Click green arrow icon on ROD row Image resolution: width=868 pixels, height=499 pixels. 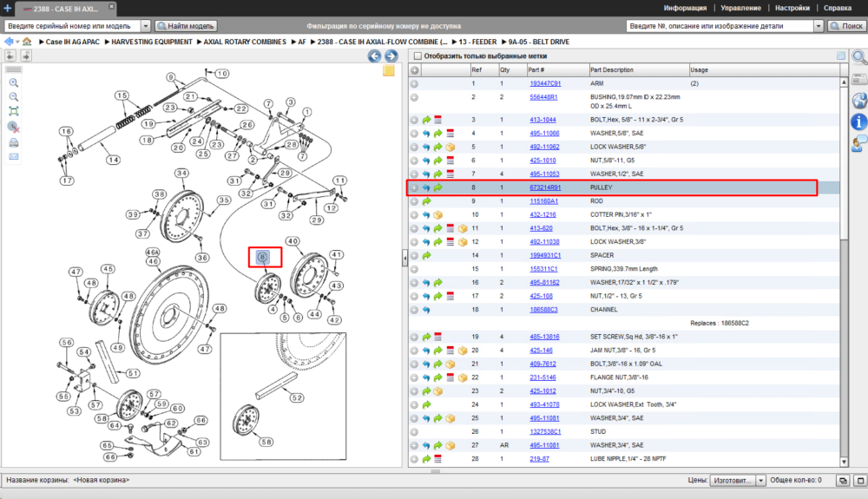(x=426, y=201)
